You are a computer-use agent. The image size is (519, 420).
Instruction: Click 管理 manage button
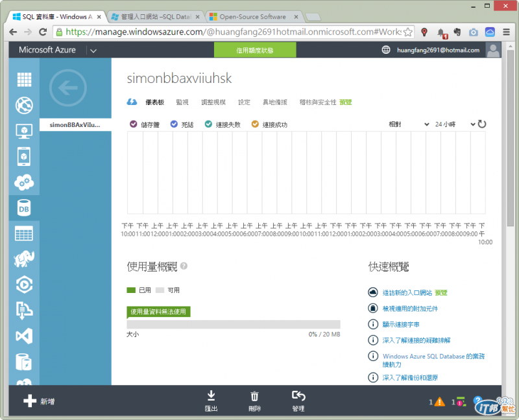point(298,401)
